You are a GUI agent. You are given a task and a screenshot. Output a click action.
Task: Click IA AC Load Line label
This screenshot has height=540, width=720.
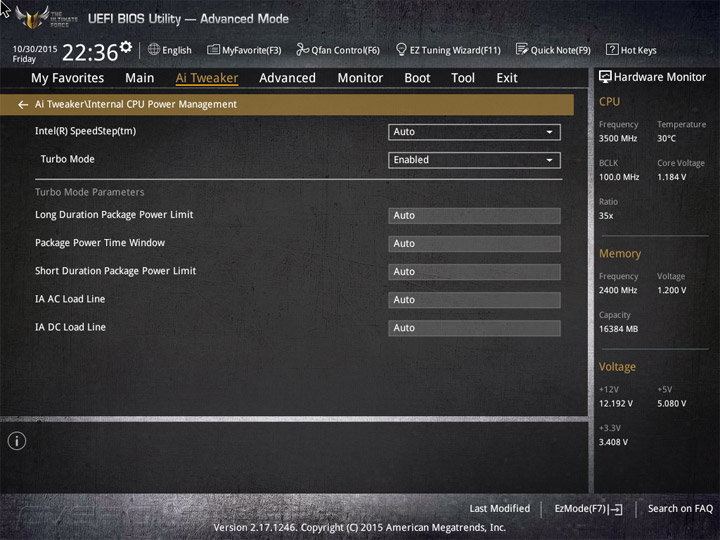tap(70, 299)
